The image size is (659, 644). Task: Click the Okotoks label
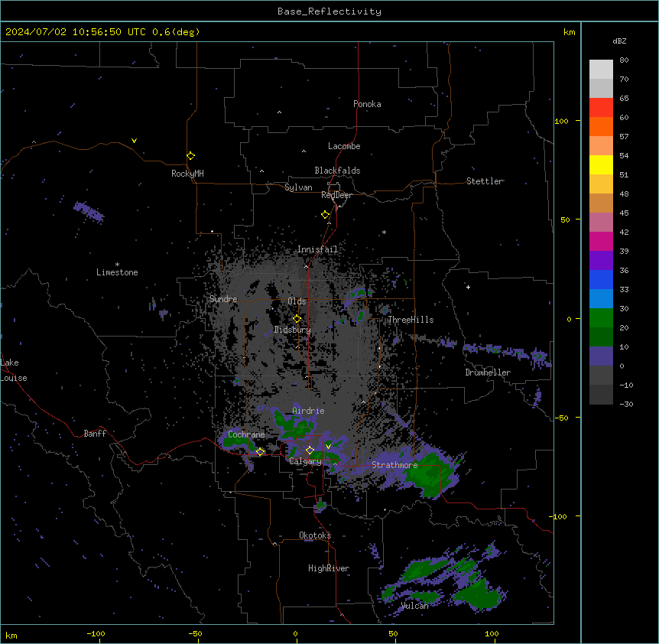(315, 535)
